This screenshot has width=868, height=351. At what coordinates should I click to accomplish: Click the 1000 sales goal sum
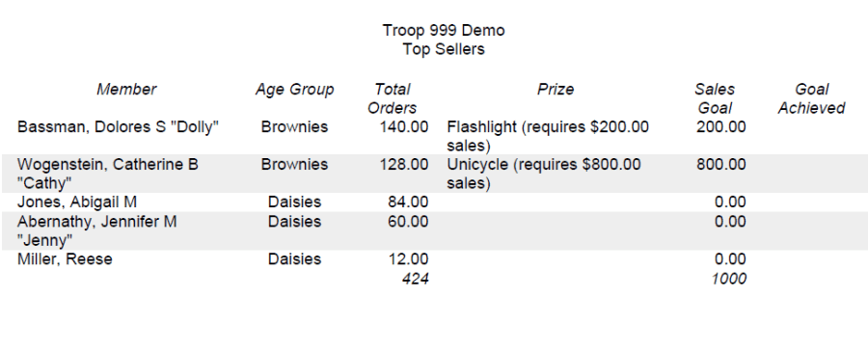(728, 279)
